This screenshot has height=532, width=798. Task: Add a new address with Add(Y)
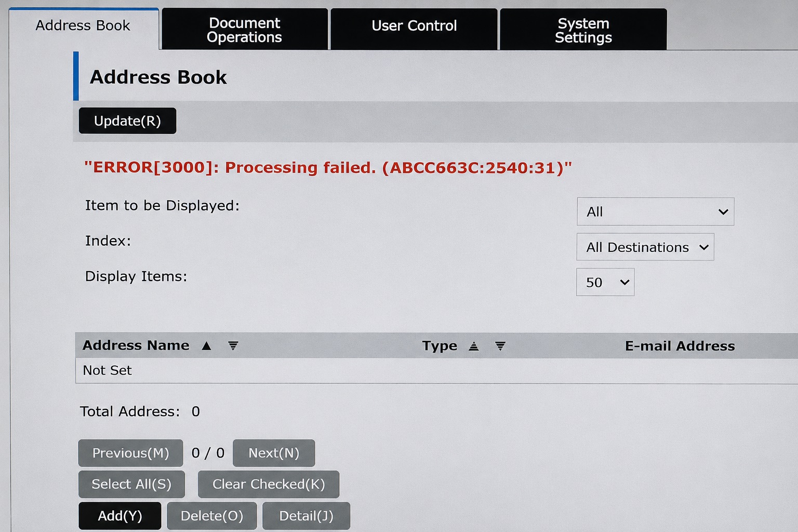tap(120, 516)
